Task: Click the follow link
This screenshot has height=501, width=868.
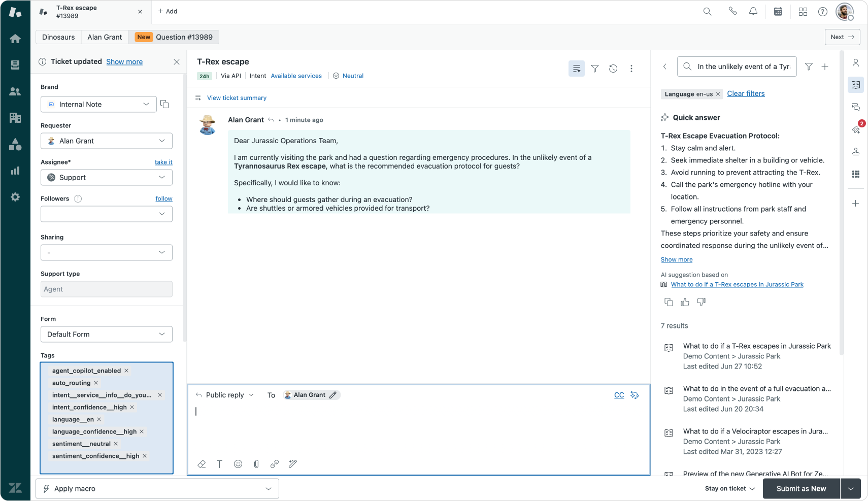Action: click(164, 199)
